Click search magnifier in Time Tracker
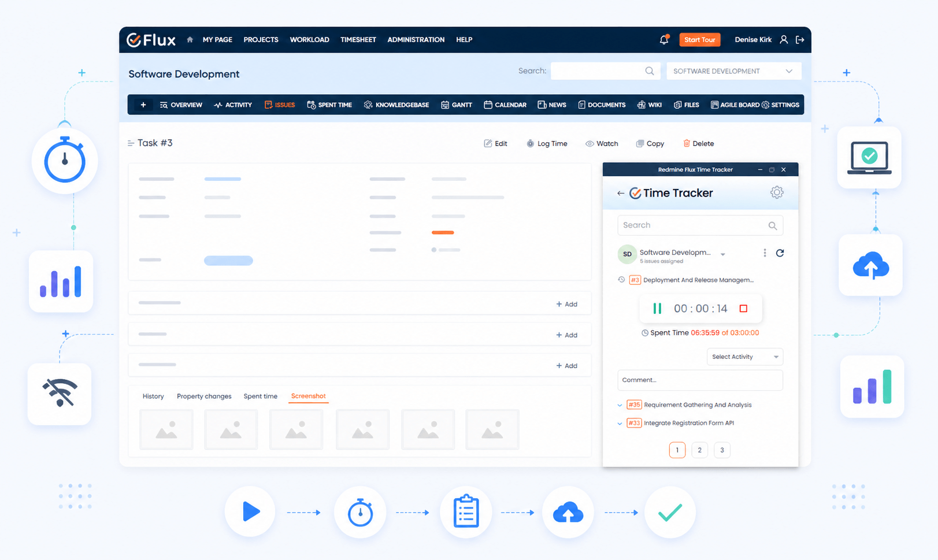 (773, 225)
